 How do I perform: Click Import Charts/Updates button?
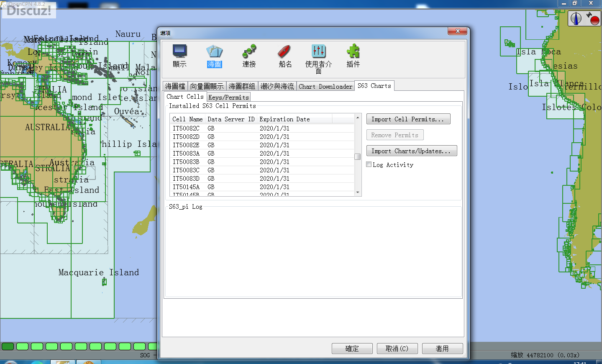tap(412, 151)
